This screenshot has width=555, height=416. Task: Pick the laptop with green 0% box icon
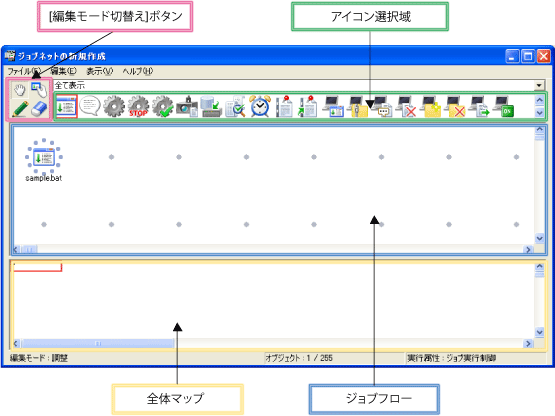pos(503,106)
